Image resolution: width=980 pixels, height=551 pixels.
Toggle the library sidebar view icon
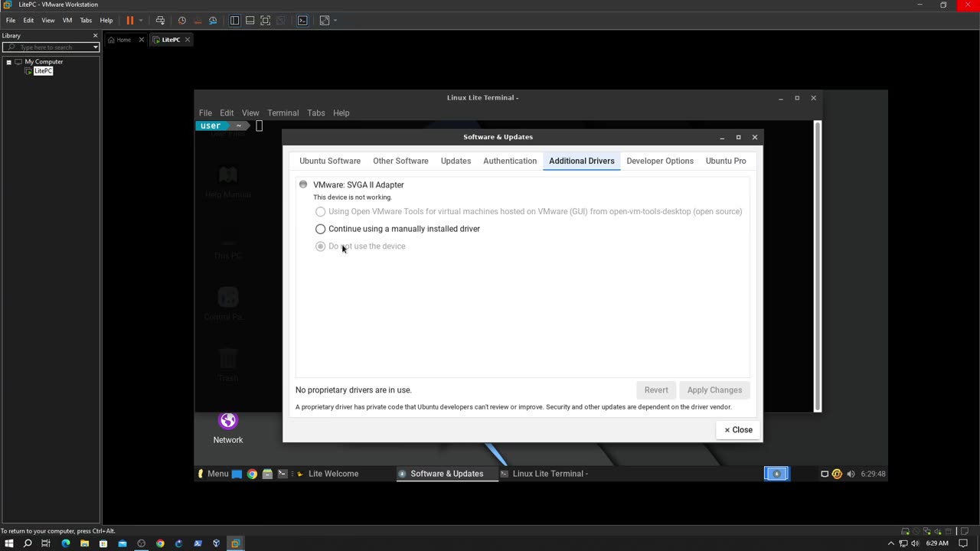coord(234,21)
